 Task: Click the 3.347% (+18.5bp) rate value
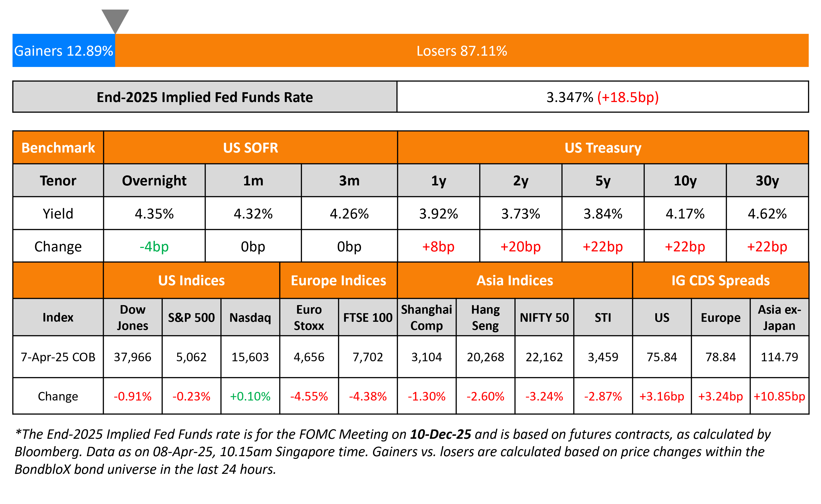pos(602,97)
